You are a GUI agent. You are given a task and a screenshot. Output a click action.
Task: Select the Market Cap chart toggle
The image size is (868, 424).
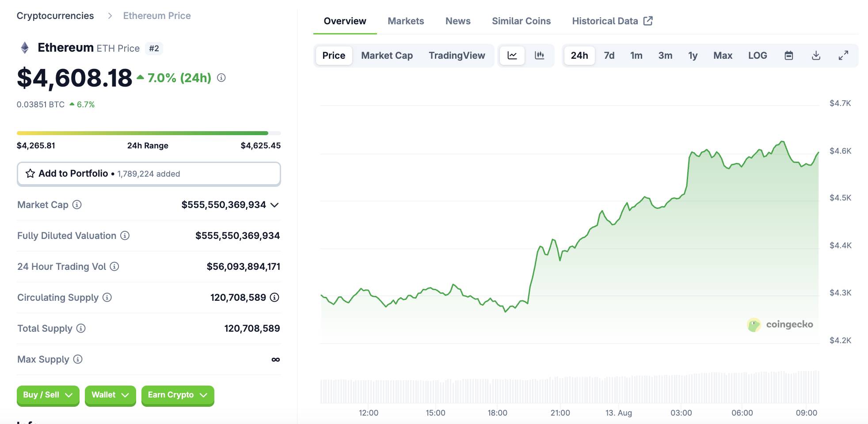387,56
